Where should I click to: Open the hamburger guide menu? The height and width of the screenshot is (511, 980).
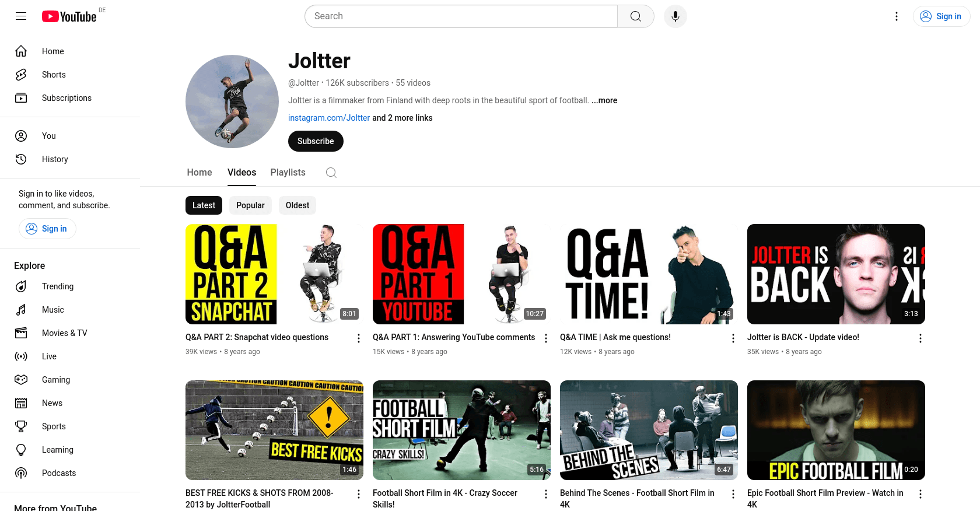21,16
